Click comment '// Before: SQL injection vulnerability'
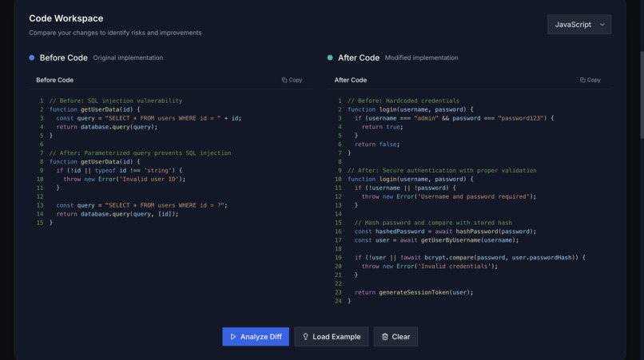The width and height of the screenshot is (644, 360). point(116,101)
